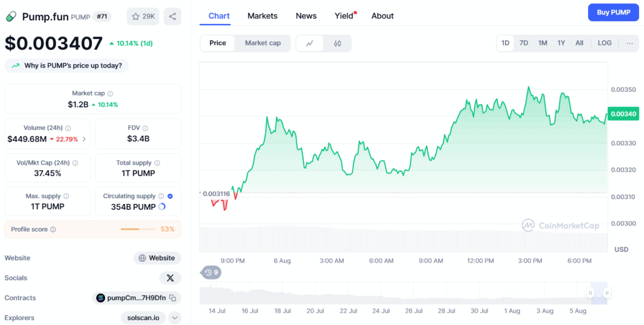Viewport: 644px width, 325px height.
Task: Switch to candlestick chart view icon
Action: click(x=338, y=43)
